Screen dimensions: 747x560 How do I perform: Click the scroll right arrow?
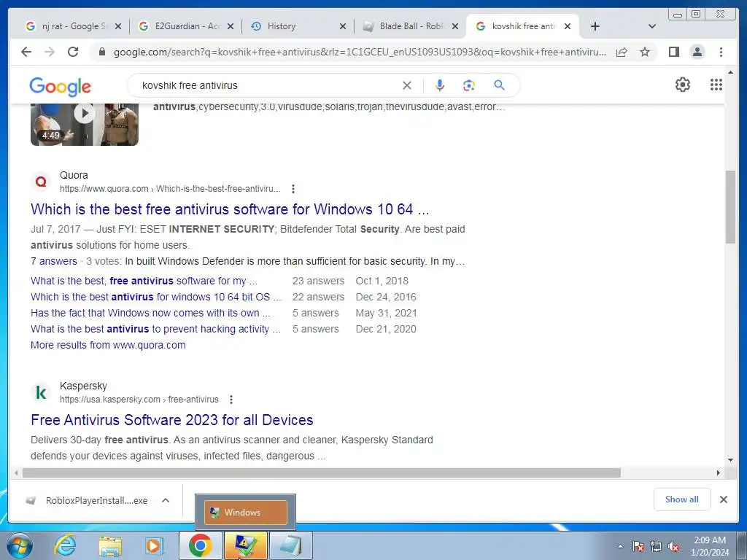coord(718,472)
